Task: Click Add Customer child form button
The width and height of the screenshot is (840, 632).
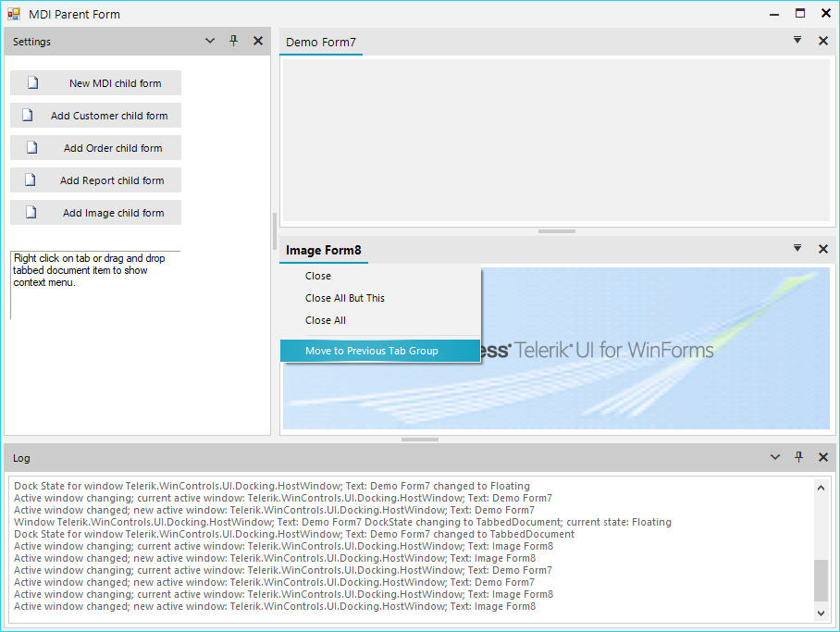Action: click(96, 116)
